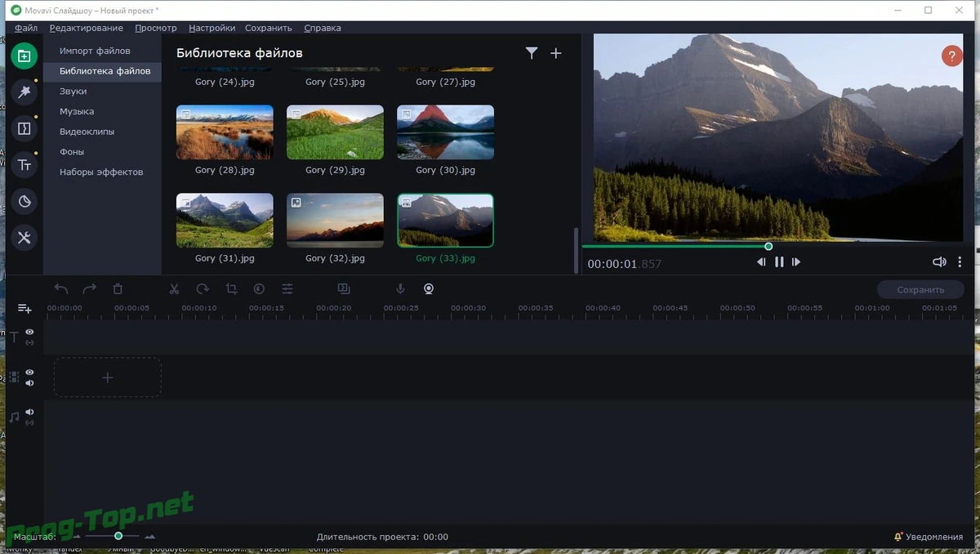Click the Масштаб zoom slider handle
The height and width of the screenshot is (554, 980).
tap(118, 536)
